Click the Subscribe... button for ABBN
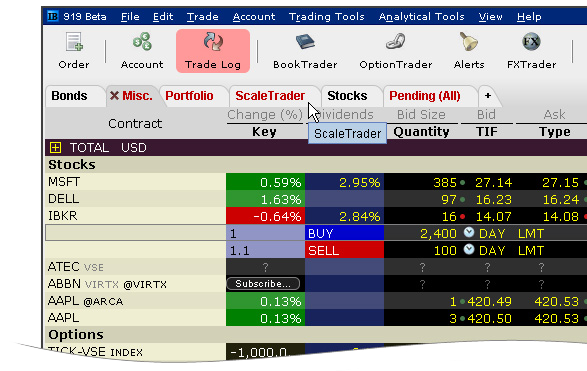This screenshot has height=371, width=587. pos(263,284)
